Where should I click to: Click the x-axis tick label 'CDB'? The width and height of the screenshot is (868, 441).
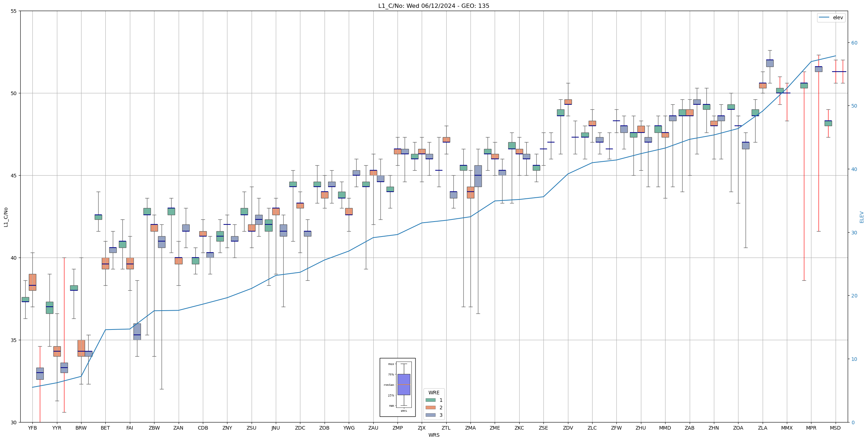click(x=203, y=428)
